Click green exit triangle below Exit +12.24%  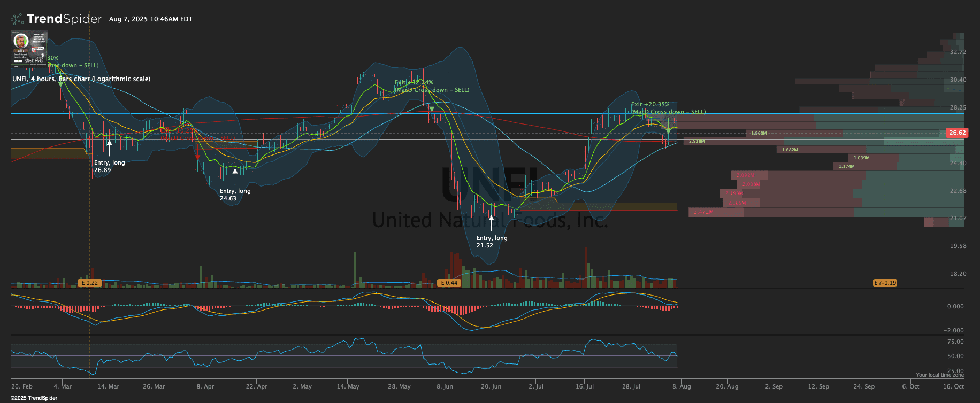pyautogui.click(x=432, y=109)
